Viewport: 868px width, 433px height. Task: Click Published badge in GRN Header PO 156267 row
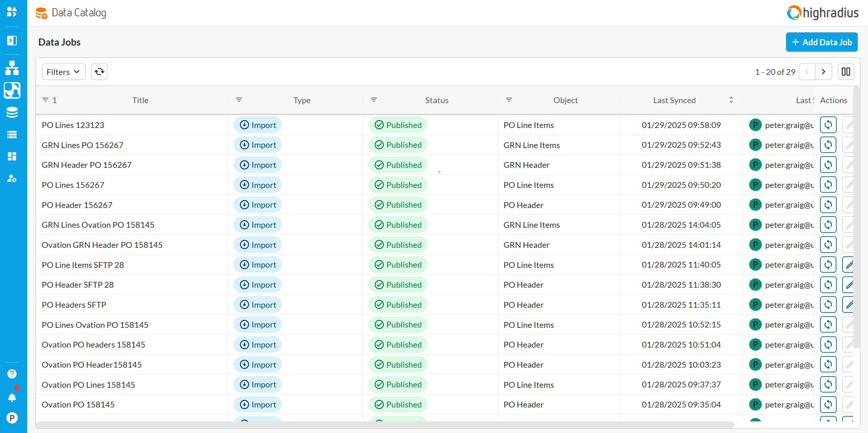(398, 165)
